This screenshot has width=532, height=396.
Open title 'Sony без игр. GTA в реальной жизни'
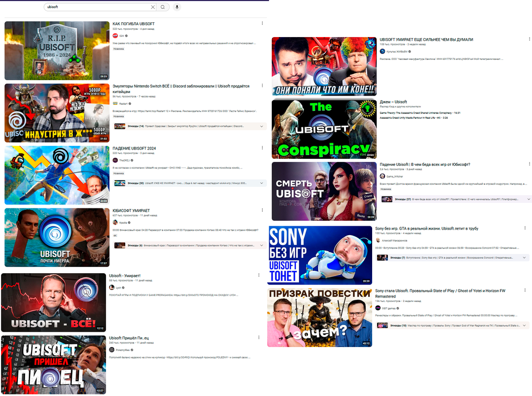(427, 228)
